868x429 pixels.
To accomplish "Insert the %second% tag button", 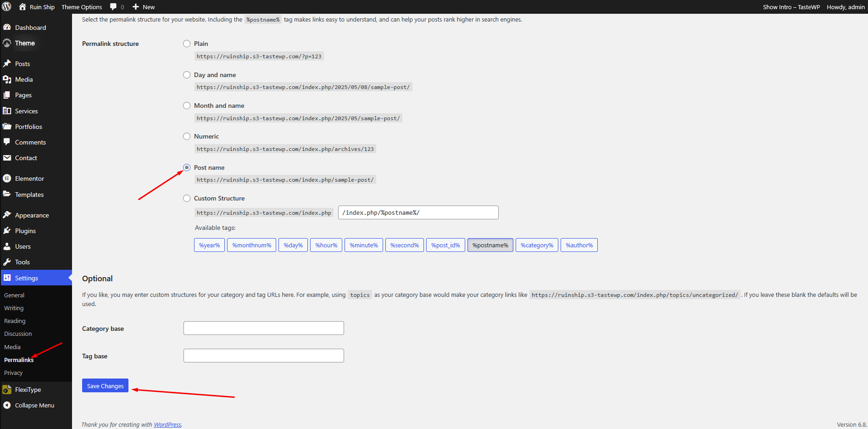I will [x=405, y=245].
